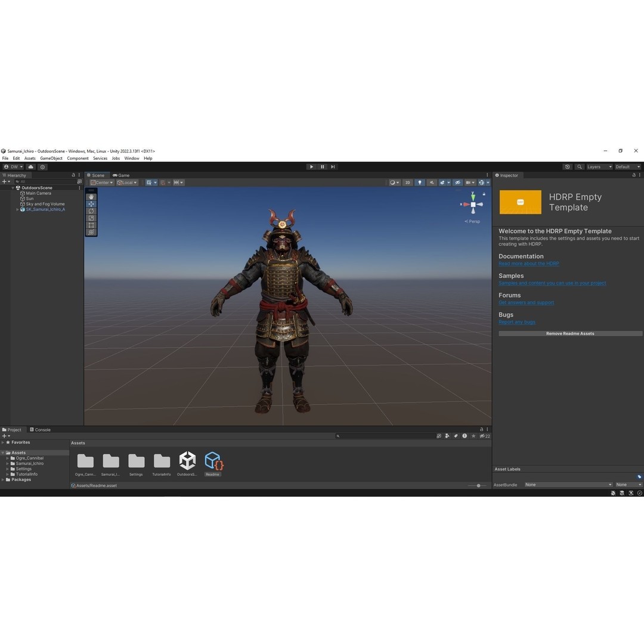Open the draw mode shading dropdown
The width and height of the screenshot is (644, 644).
[394, 183]
